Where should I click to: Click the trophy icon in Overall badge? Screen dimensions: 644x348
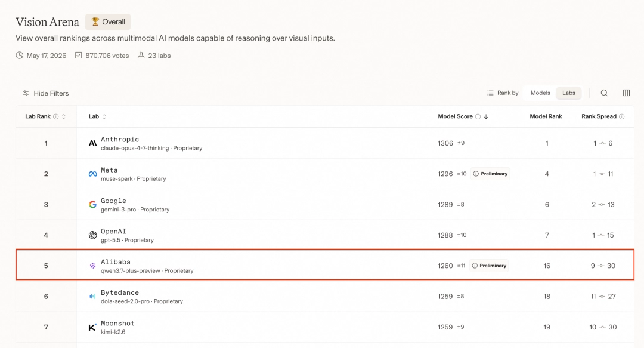(95, 22)
